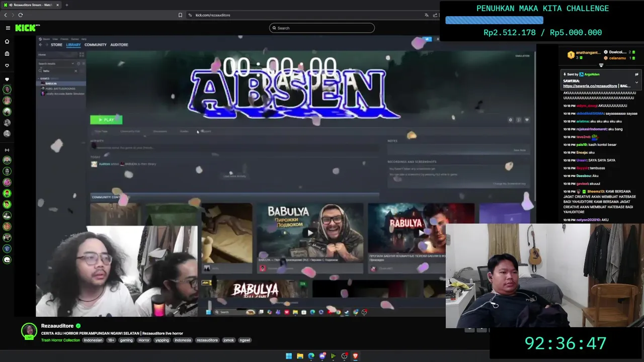Reload the kick.com page
This screenshot has width=644, height=362.
tap(21, 15)
